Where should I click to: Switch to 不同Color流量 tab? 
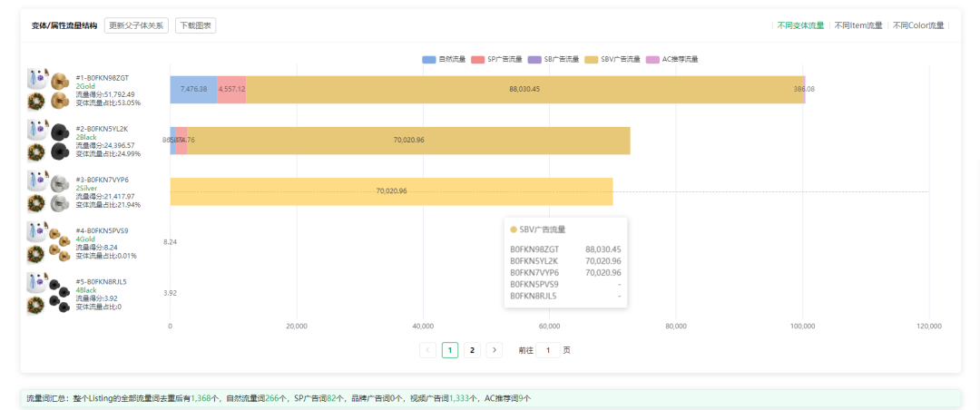[x=918, y=25]
